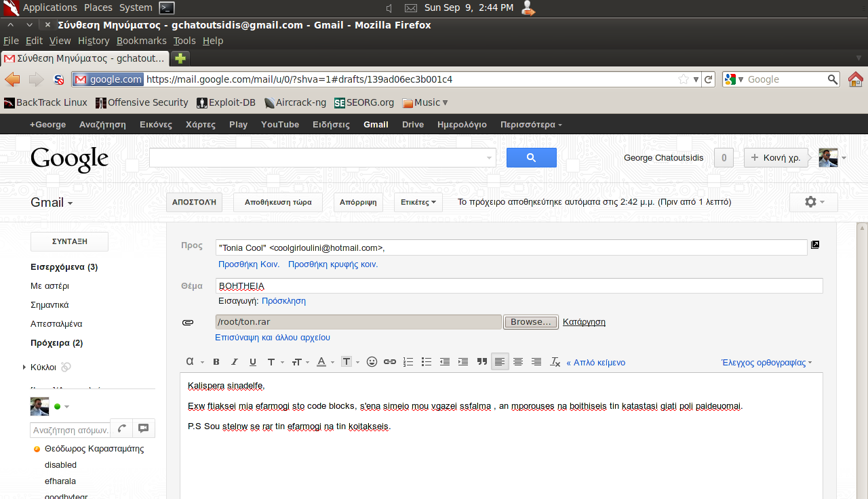Reload the page in Firefox
The width and height of the screenshot is (868, 499).
[709, 79]
